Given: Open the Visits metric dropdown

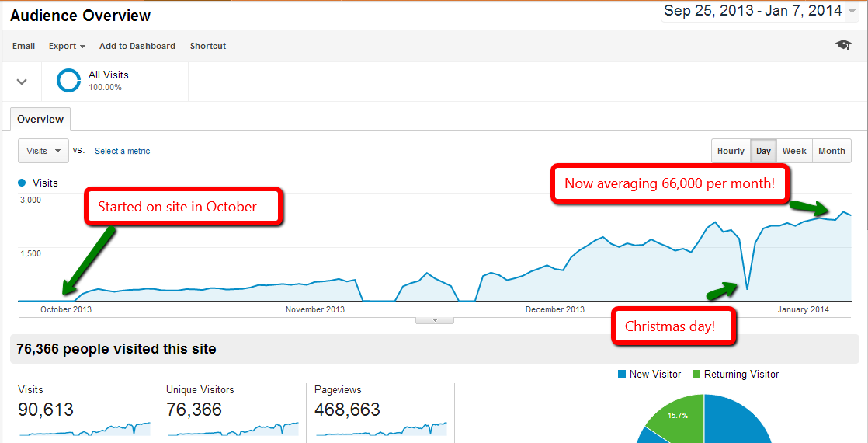Looking at the screenshot, I should (43, 151).
